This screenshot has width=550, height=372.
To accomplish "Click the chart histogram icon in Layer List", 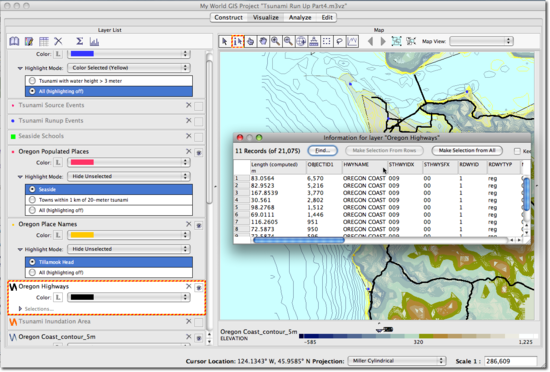I will click(94, 42).
